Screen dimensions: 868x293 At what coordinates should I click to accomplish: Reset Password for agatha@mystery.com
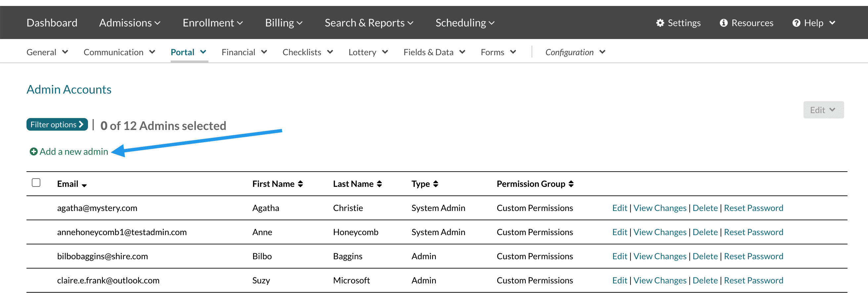point(753,208)
